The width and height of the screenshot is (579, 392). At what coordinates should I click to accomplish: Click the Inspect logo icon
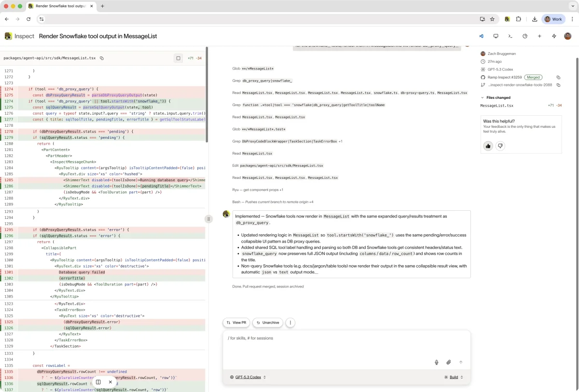tap(8, 36)
